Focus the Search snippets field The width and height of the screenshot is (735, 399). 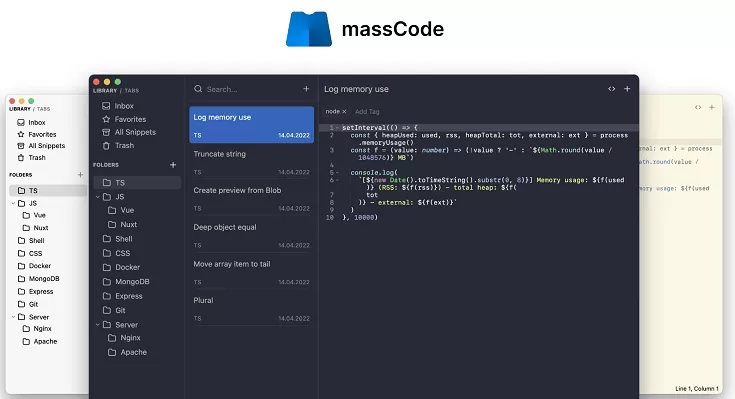coord(251,89)
